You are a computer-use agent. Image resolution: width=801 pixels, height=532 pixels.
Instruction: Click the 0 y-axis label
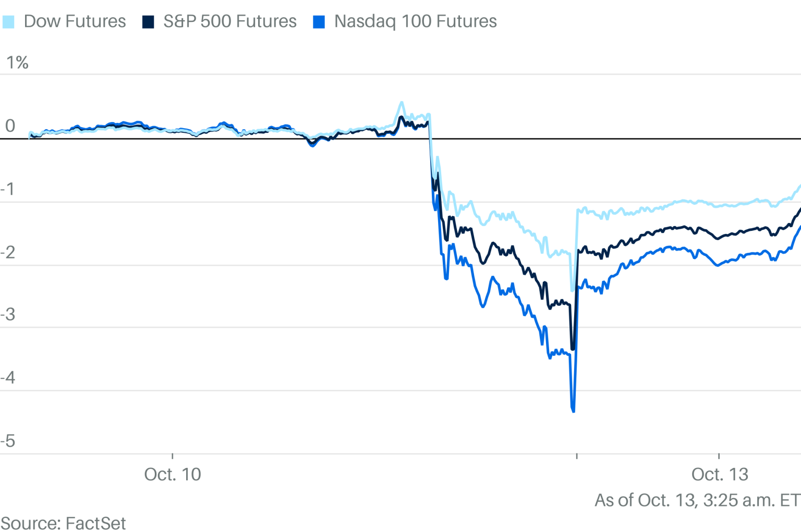[10, 126]
